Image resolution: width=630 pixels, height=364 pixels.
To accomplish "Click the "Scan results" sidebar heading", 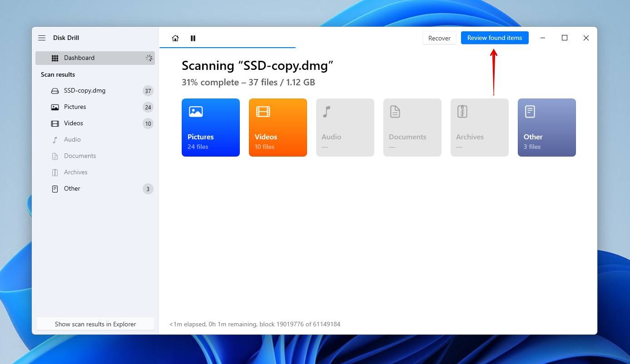I will [58, 74].
